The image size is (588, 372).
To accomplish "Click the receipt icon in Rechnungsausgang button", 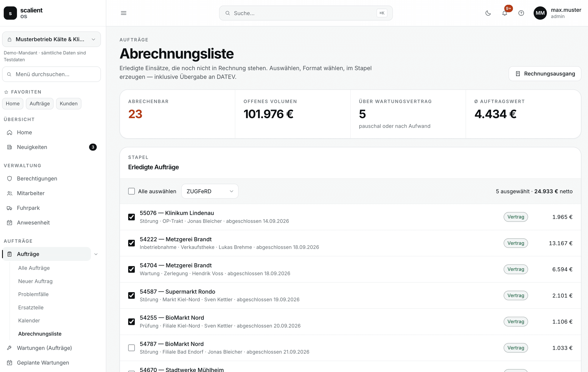I will pyautogui.click(x=518, y=74).
